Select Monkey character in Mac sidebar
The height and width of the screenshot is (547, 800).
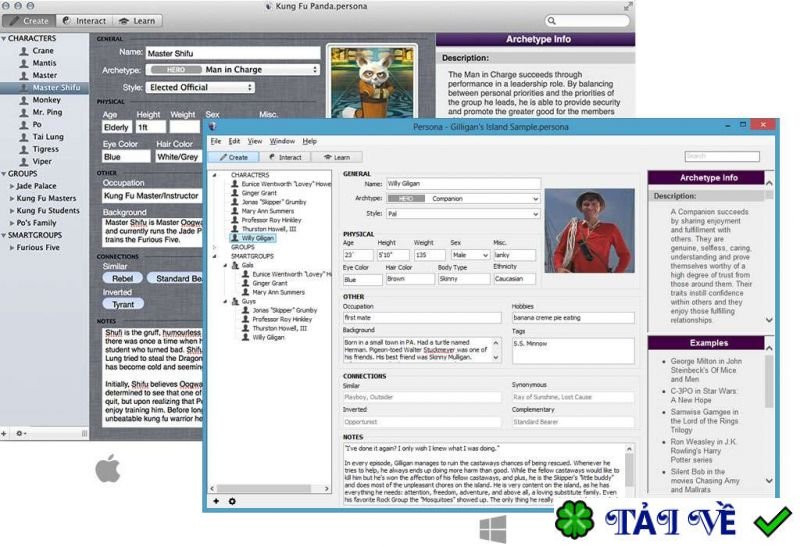point(46,100)
